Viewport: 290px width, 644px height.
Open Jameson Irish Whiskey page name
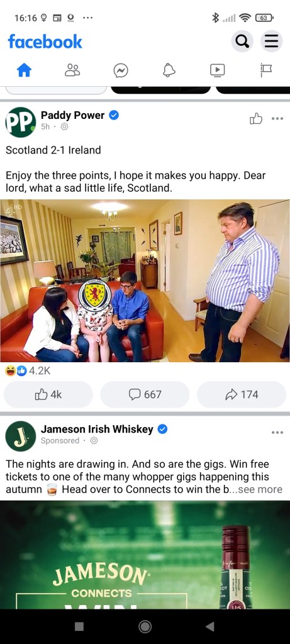pos(97,429)
